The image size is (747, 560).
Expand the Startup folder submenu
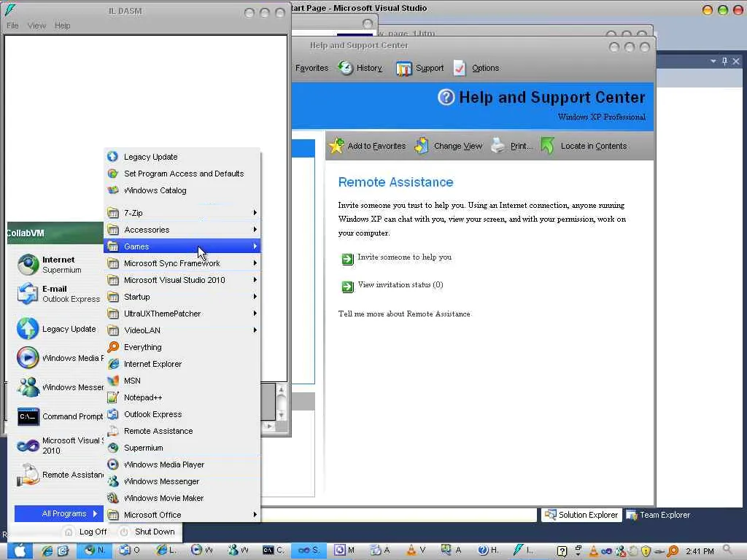click(x=182, y=297)
